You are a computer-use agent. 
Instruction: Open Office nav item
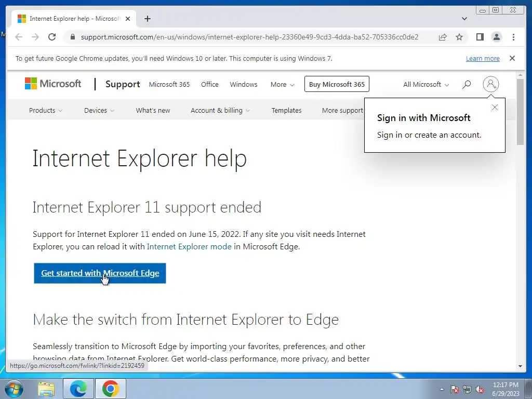pos(210,84)
